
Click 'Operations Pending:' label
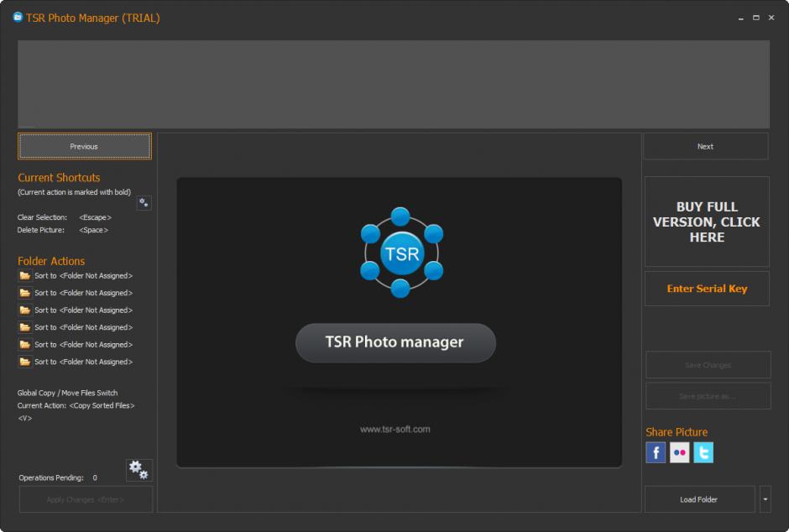coord(51,477)
